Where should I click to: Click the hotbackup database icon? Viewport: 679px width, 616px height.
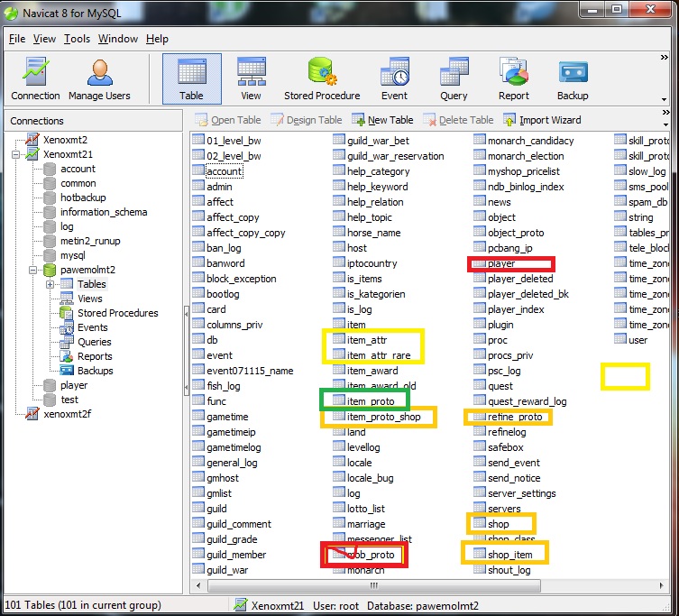50,198
